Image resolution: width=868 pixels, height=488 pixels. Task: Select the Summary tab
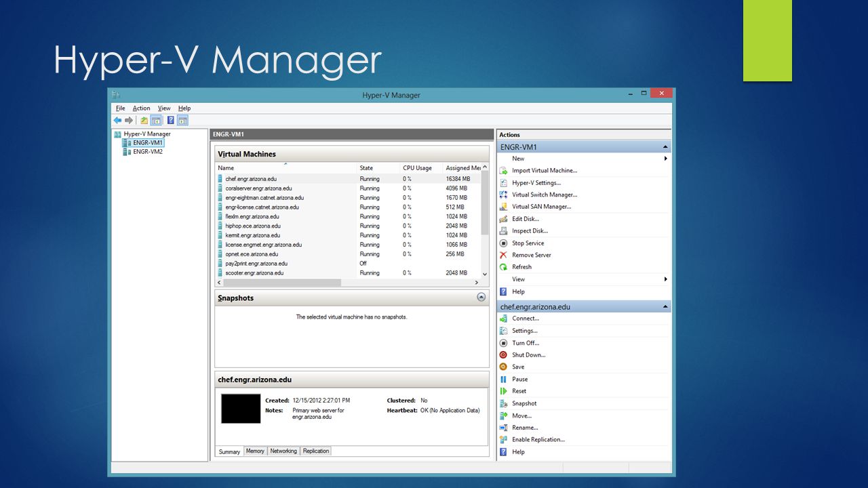click(229, 451)
